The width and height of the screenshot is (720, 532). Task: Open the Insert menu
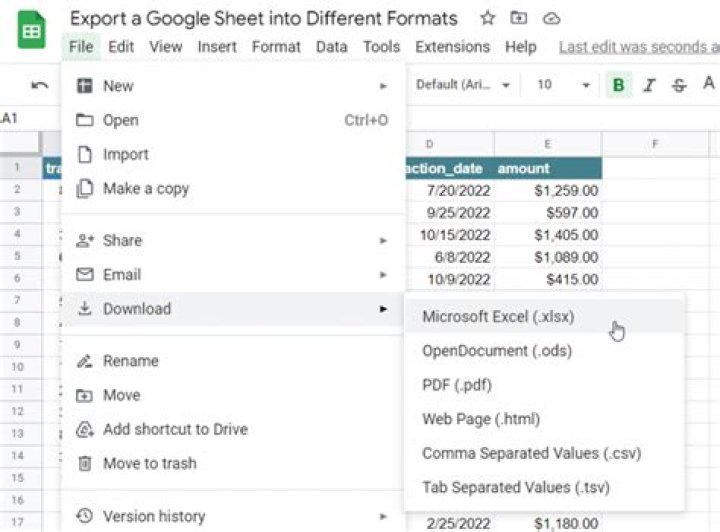point(217,47)
